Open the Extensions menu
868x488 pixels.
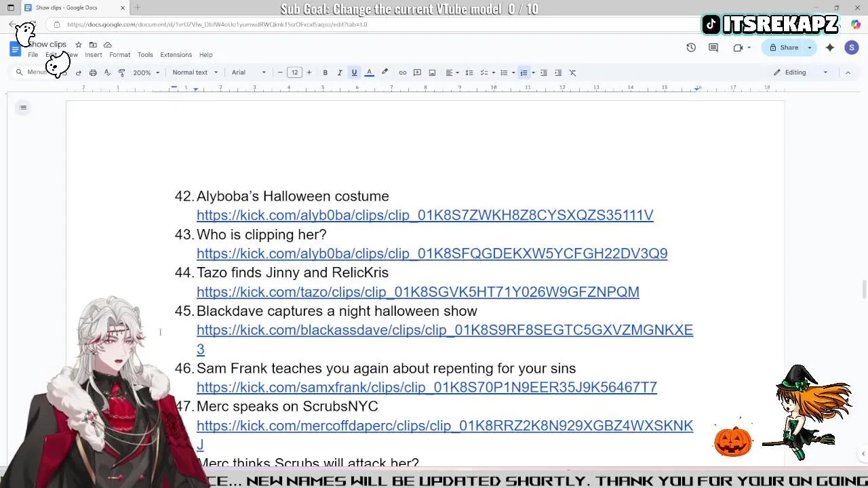[176, 55]
